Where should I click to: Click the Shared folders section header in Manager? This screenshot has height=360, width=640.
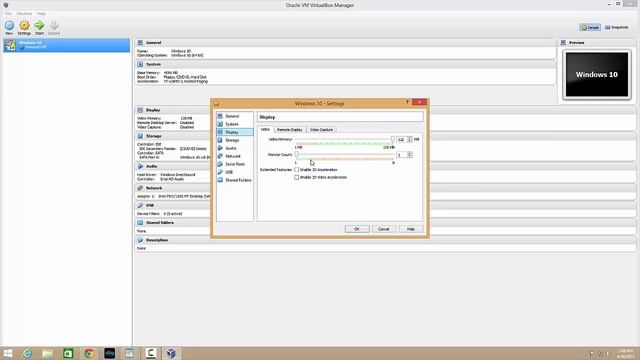tap(160, 222)
